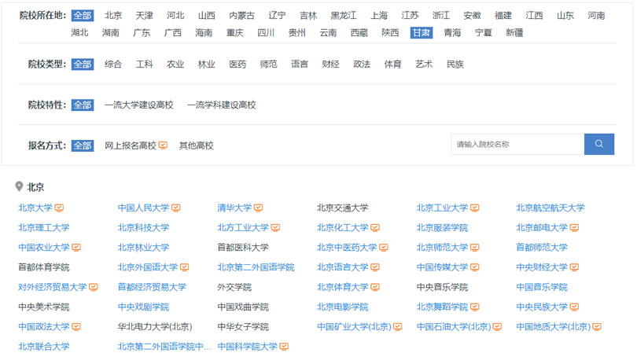
Task: Filter location by 内蒙古
Action: pos(241,16)
